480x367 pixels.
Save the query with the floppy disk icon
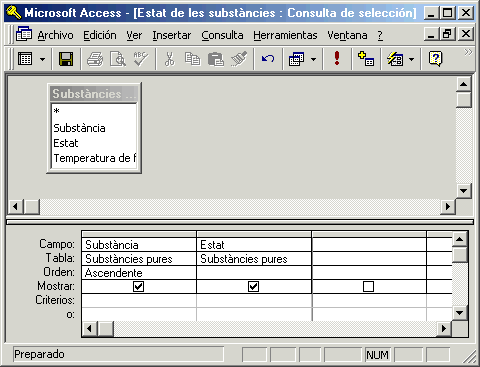point(66,59)
